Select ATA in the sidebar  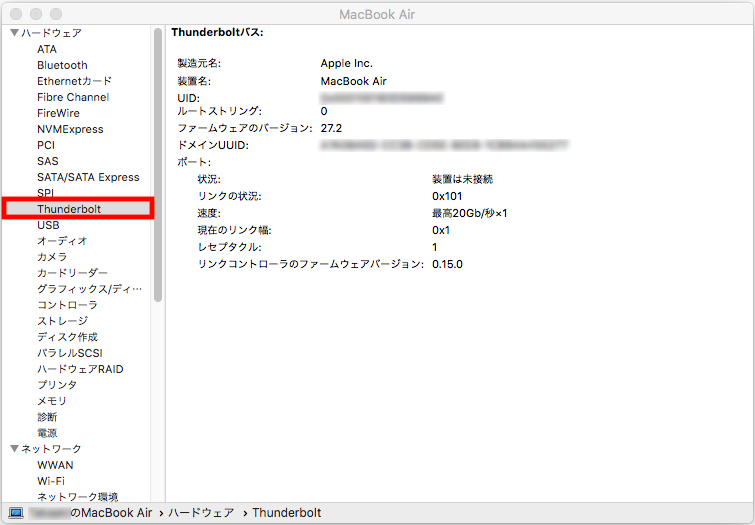click(x=47, y=49)
